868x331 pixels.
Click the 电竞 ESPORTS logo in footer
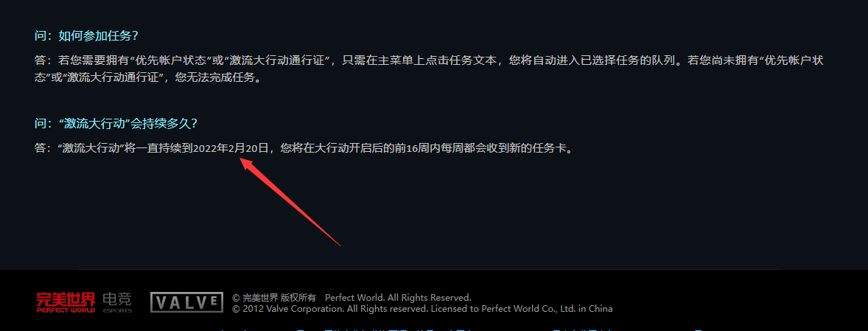117,303
